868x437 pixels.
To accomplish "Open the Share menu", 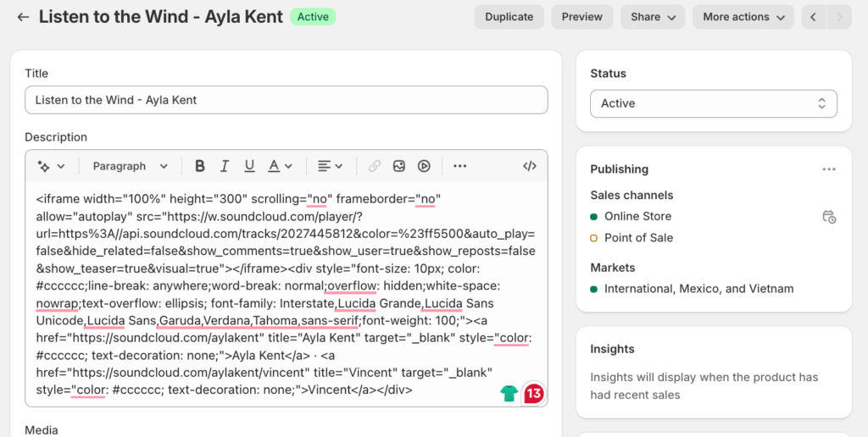I will (x=653, y=17).
